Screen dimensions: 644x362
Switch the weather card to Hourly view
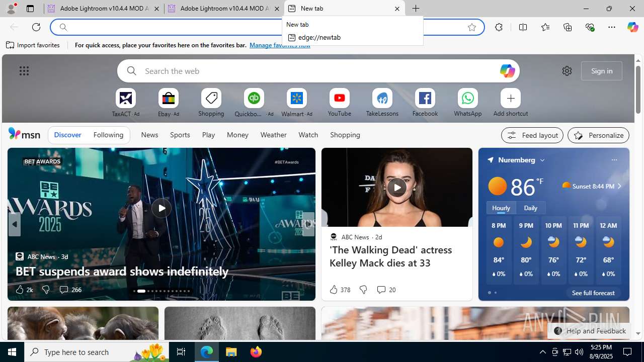point(501,208)
